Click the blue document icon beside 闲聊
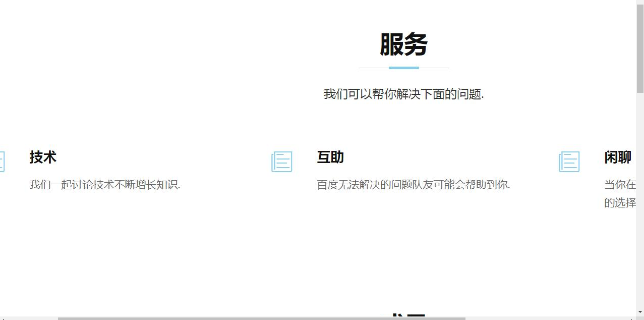This screenshot has height=320, width=644. [x=569, y=162]
